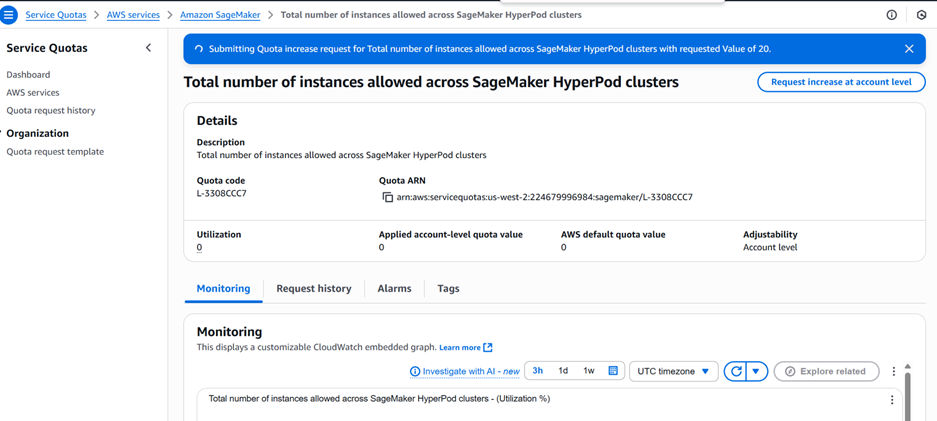Switch to the Monitoring tab
Viewport: 937px width, 421px height.
click(x=223, y=288)
